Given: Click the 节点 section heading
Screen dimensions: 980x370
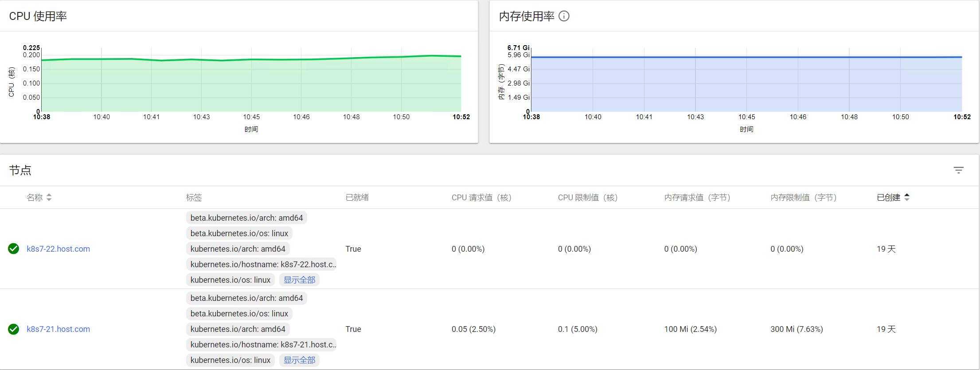Looking at the screenshot, I should [20, 170].
